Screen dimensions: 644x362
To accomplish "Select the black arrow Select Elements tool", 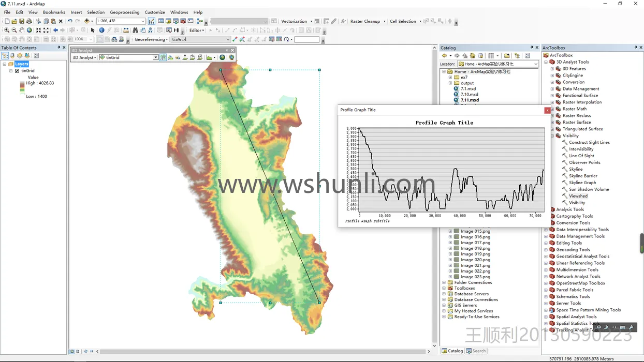I will click(x=93, y=30).
